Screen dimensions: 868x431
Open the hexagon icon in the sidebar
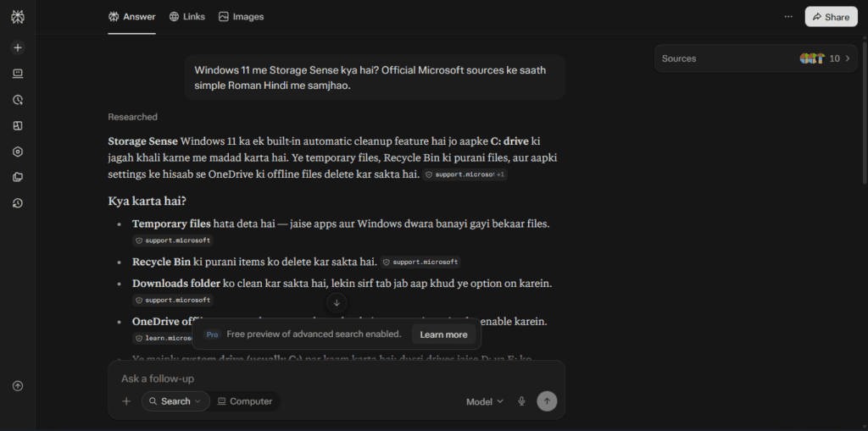click(18, 152)
